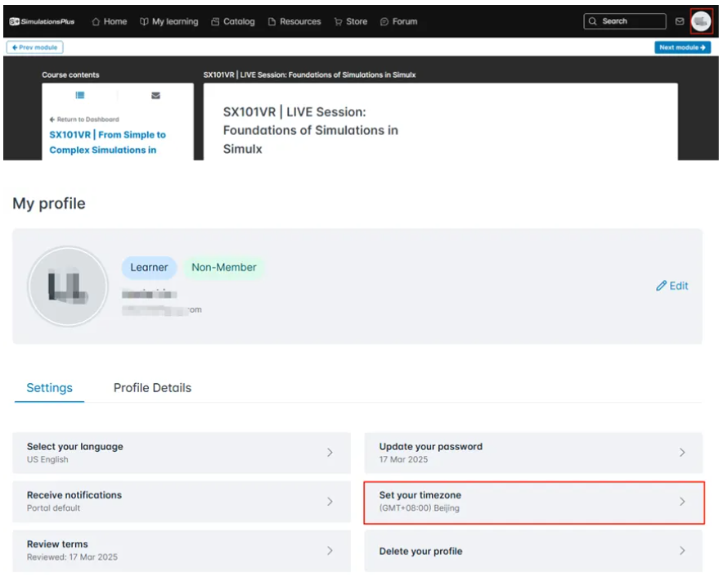This screenshot has width=728, height=582.
Task: Visit the Forum page
Action: tap(399, 21)
